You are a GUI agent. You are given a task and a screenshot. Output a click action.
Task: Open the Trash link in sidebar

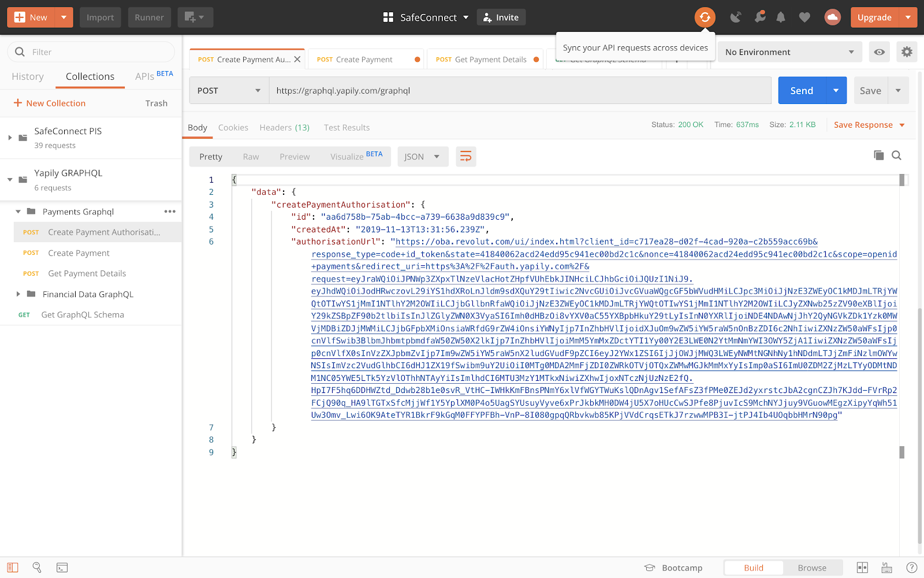[x=157, y=103]
